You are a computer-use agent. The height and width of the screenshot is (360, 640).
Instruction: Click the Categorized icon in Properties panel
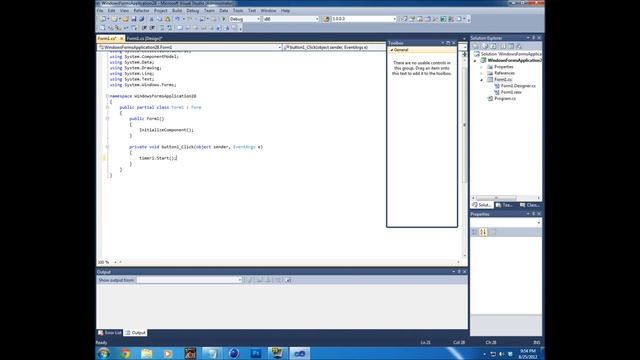[x=475, y=232]
